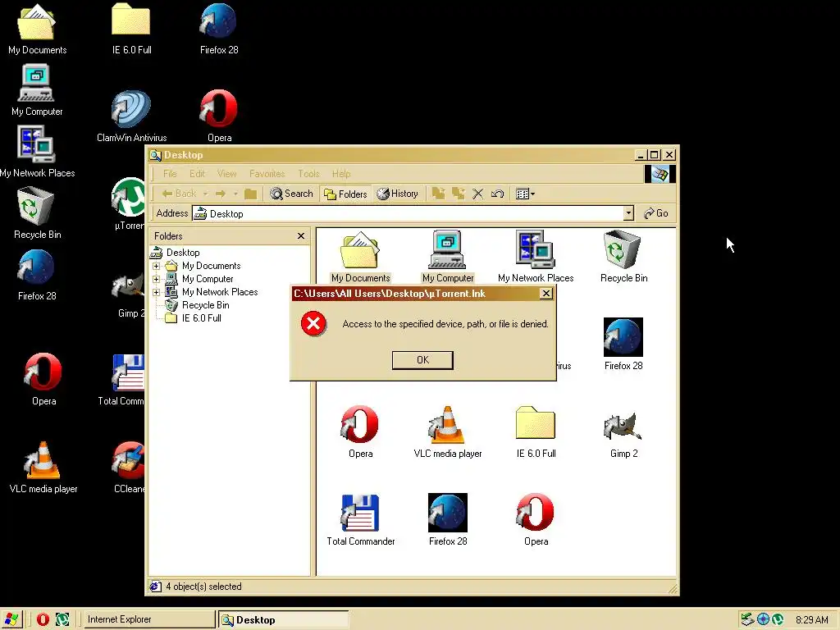Click the Copy To toolbar icon

tap(458, 194)
